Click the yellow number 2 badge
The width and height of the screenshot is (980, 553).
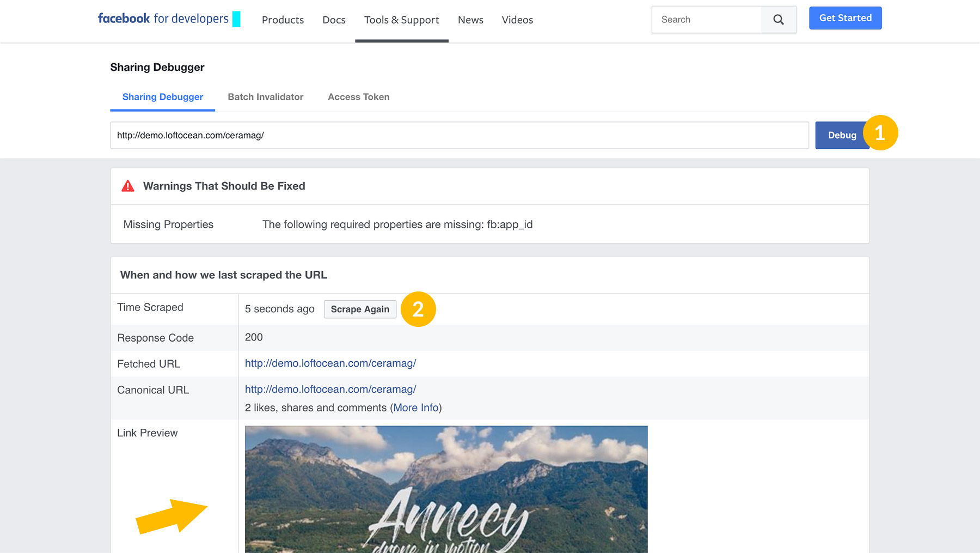(x=418, y=309)
